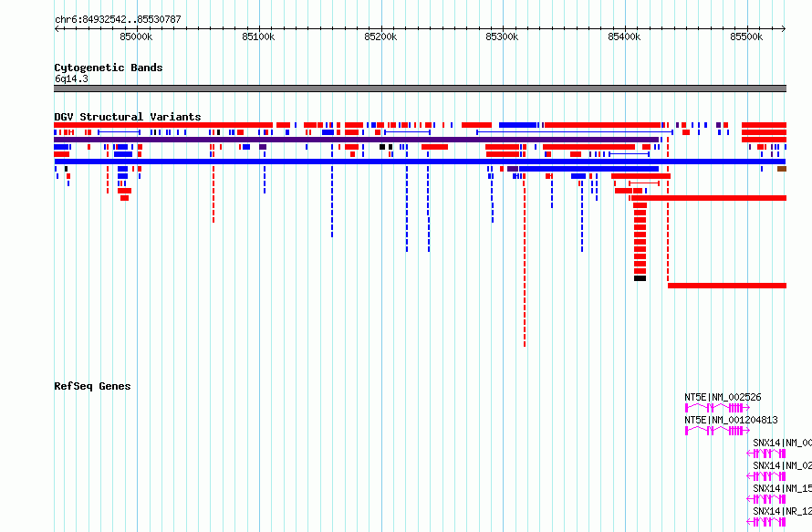Select the gray 6q14.3 cytogenetic band bar
This screenshot has height=532, width=812.
(420, 89)
